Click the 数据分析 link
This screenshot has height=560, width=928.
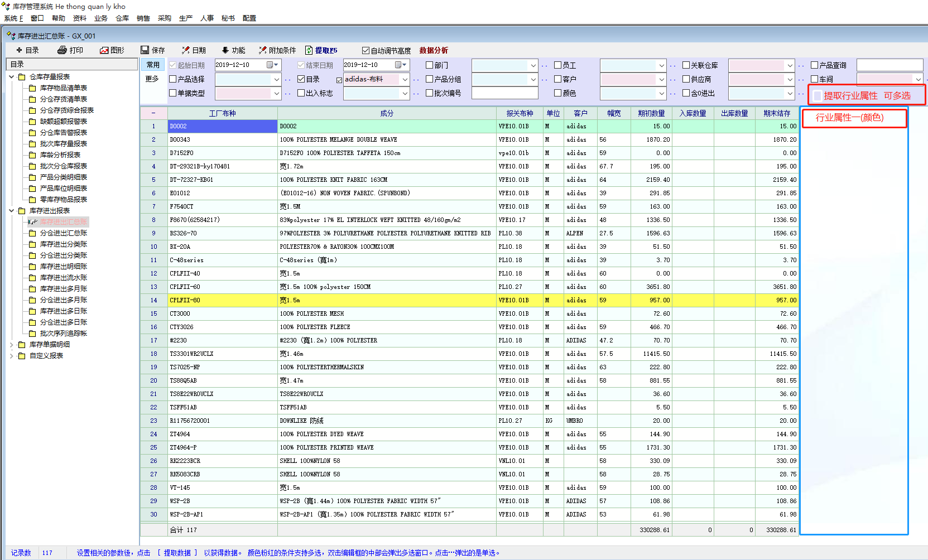(434, 50)
